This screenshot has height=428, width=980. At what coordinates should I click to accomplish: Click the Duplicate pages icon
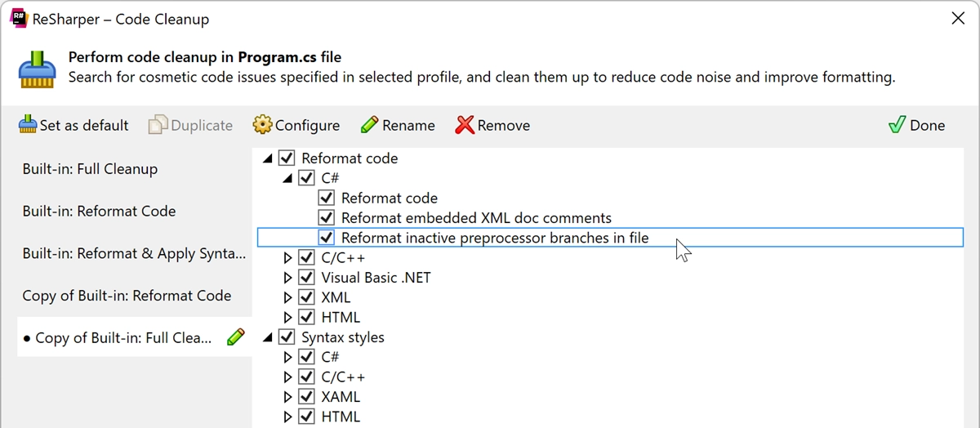pyautogui.click(x=158, y=125)
